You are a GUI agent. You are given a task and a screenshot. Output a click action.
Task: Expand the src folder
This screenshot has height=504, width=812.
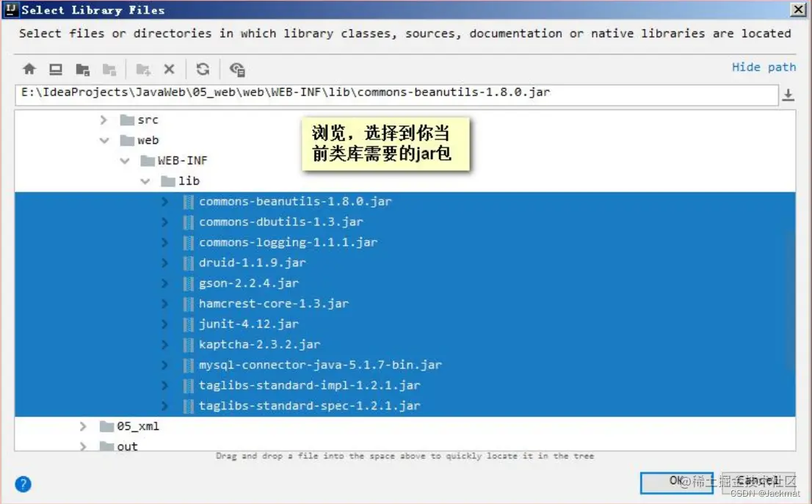(x=104, y=120)
